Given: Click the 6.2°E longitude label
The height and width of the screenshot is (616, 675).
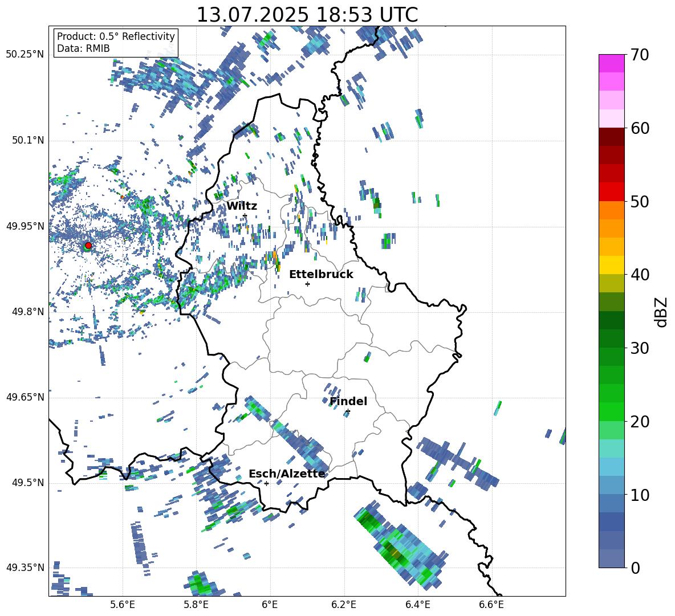Looking at the screenshot, I should (x=344, y=605).
